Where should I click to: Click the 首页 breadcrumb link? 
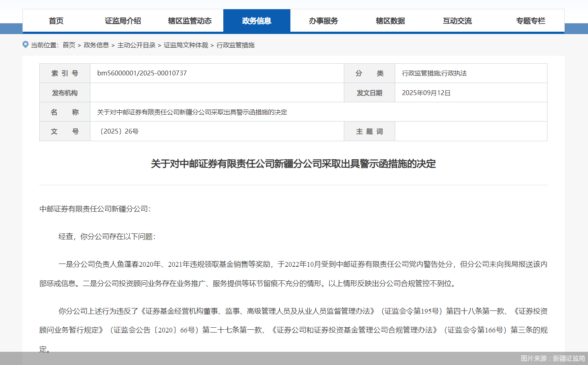click(x=69, y=45)
